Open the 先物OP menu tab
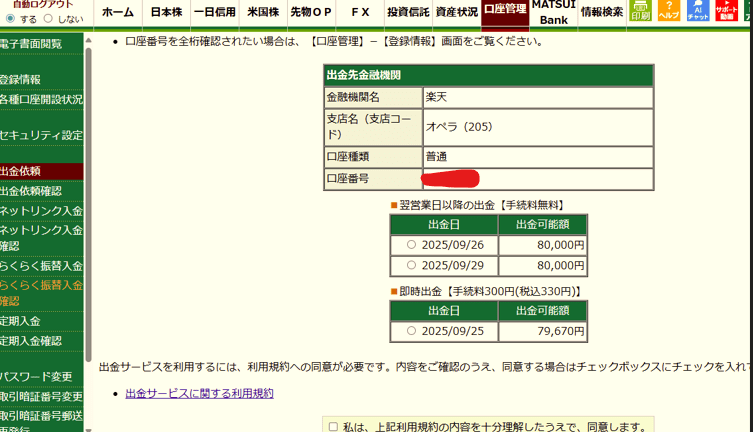The height and width of the screenshot is (432, 753). tap(311, 12)
